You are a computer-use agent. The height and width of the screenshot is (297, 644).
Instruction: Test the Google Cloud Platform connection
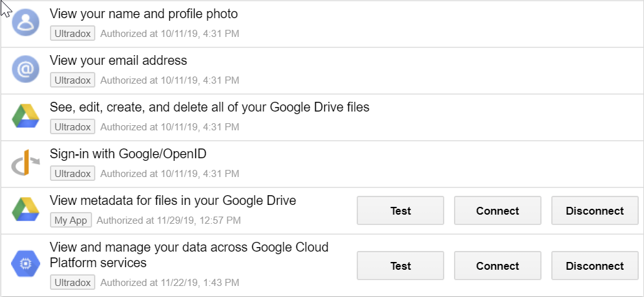(x=400, y=266)
